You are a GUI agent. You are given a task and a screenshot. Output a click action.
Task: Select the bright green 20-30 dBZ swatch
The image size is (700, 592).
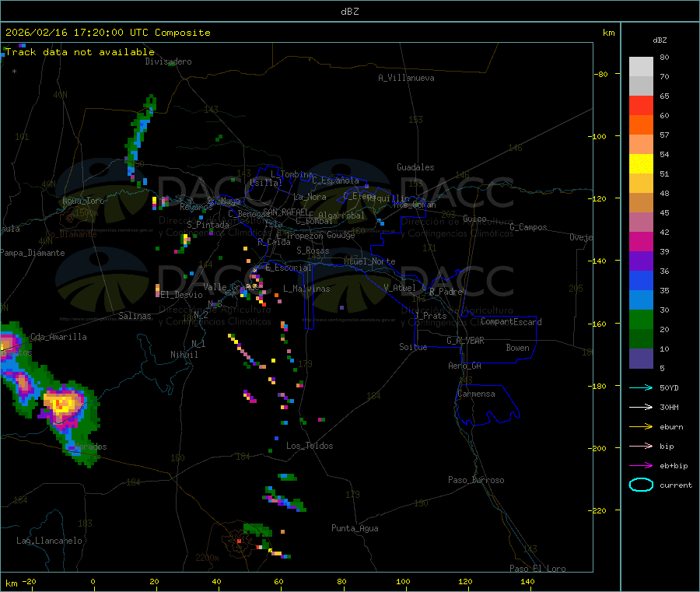coord(641,319)
